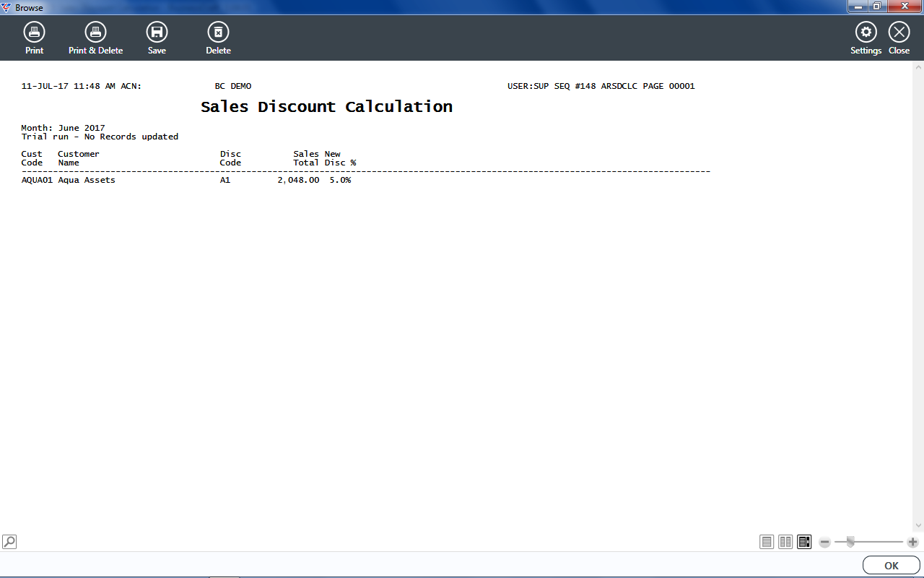Click the Print icon in the toolbar
The width and height of the screenshot is (924, 578).
(34, 33)
